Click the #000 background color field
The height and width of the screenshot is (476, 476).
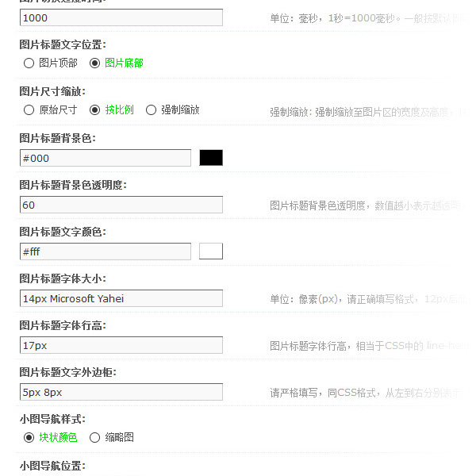pos(105,158)
